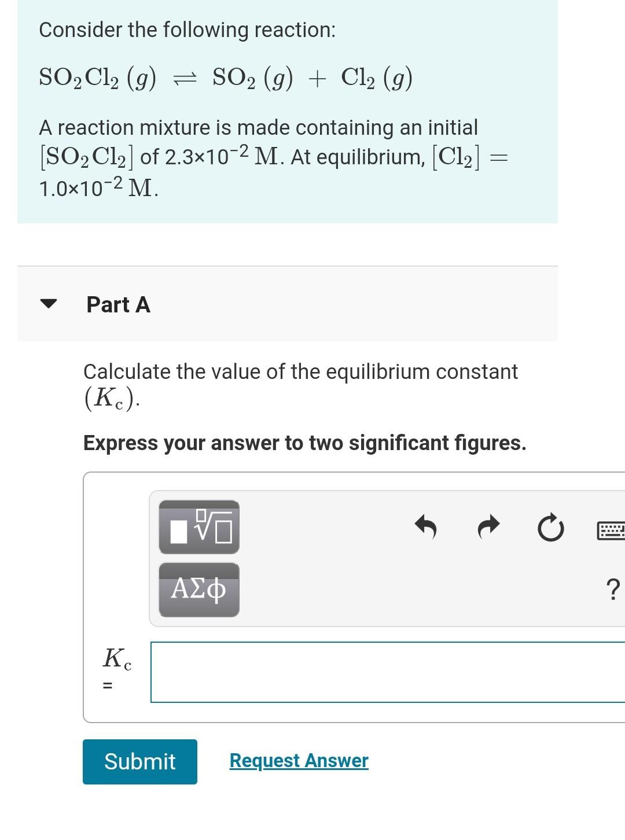625x840 pixels.
Task: Click the question mark help icon
Action: 613,591
